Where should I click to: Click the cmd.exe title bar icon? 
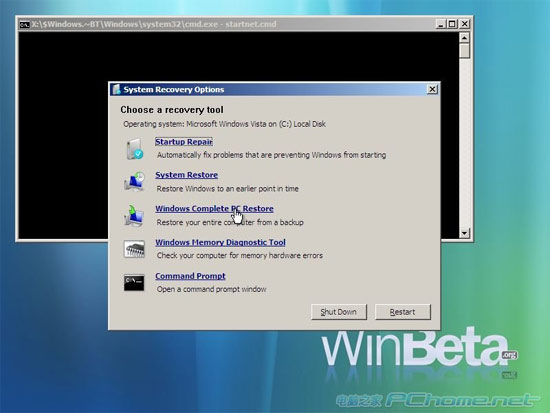coord(25,25)
